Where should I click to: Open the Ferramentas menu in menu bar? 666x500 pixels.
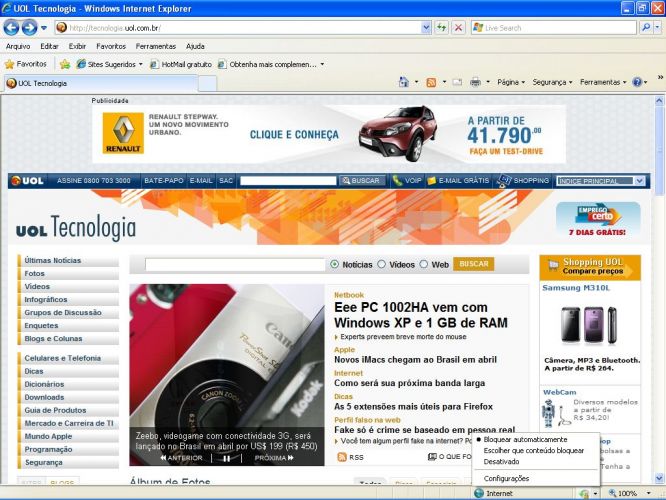pos(155,46)
